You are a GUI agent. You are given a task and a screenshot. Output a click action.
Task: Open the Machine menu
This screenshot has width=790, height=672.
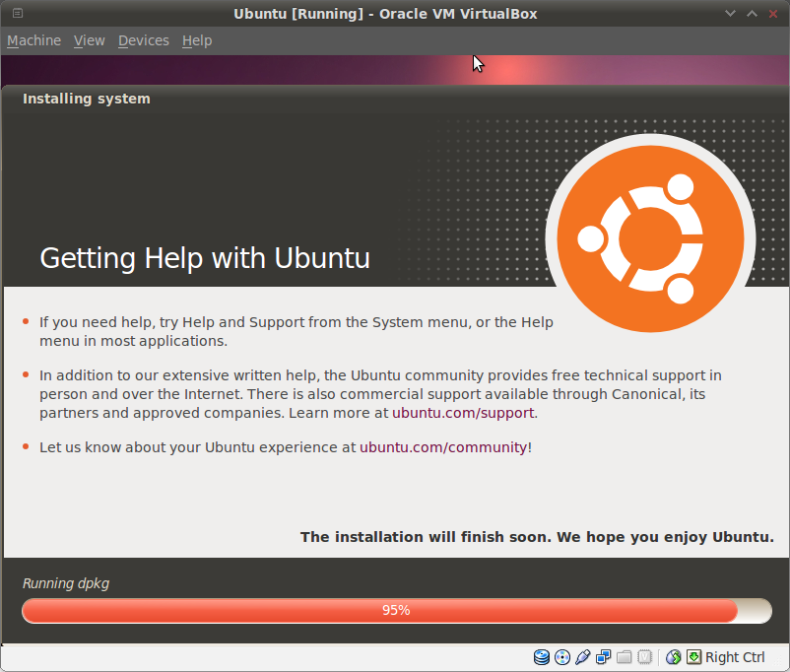[x=33, y=40]
